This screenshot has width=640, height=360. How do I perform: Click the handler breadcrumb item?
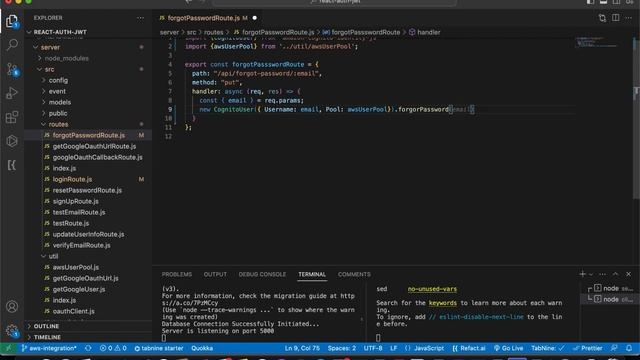pos(424,32)
